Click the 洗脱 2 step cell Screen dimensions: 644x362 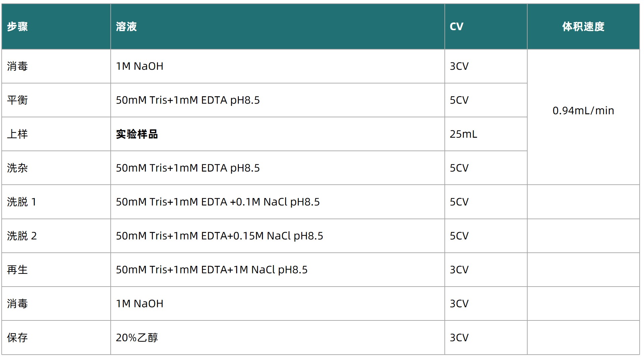click(22, 236)
